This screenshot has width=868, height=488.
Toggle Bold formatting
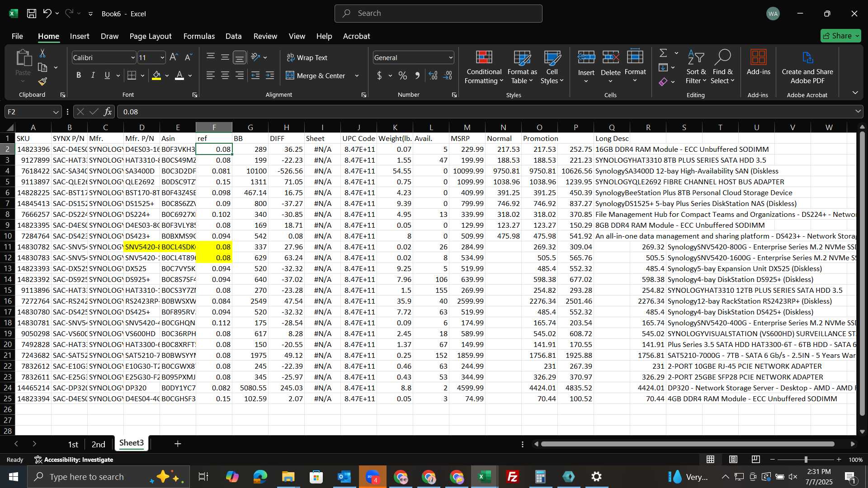tap(79, 75)
